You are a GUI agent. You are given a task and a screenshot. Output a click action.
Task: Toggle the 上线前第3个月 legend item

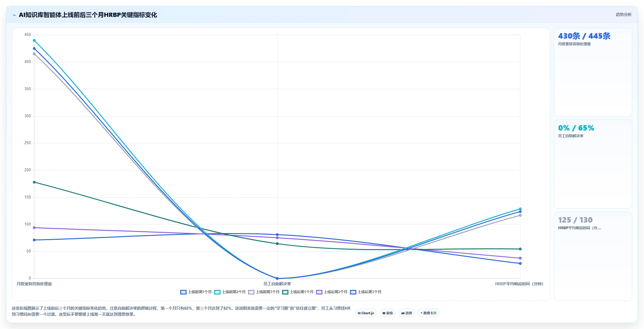(264, 292)
